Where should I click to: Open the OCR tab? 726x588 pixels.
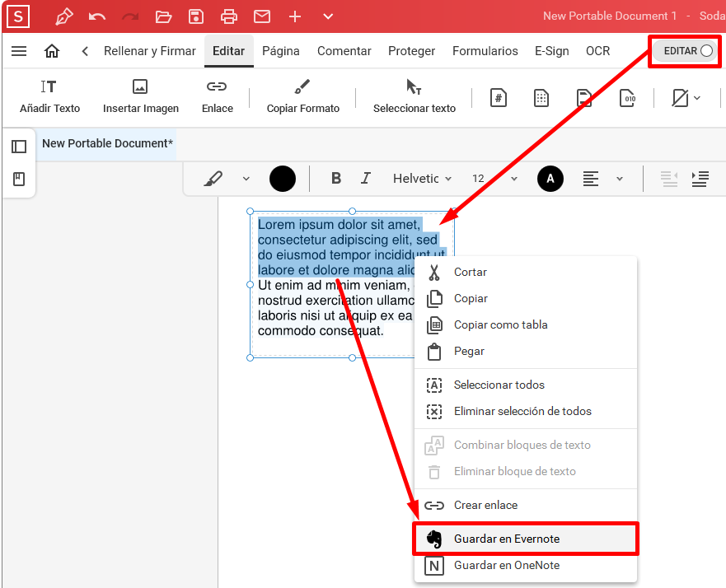coord(597,51)
